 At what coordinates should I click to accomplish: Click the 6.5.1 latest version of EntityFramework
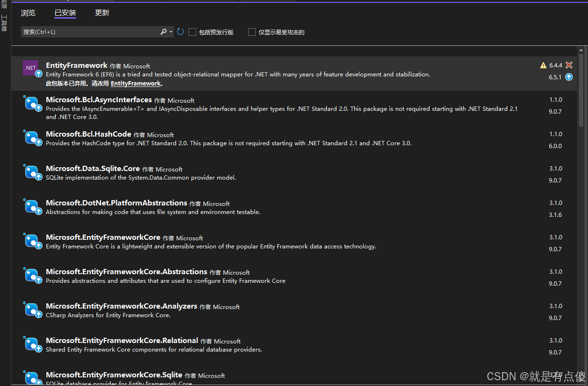(555, 77)
